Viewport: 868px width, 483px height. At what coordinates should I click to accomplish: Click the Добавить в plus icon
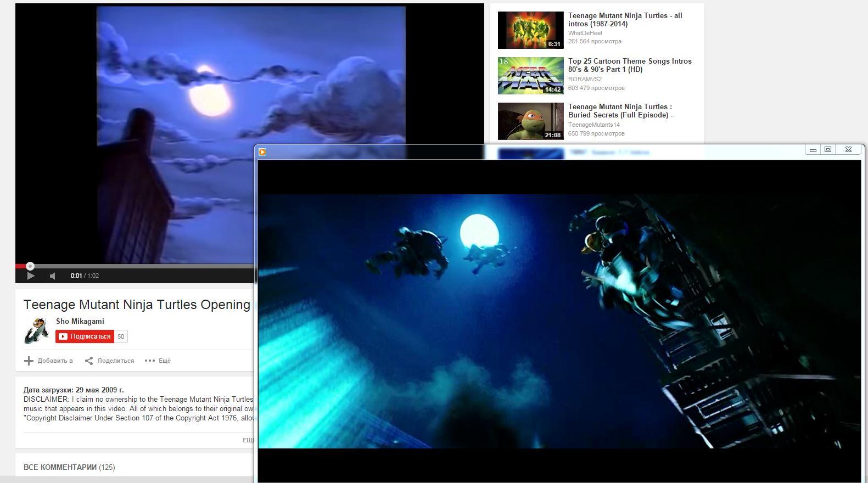29,361
